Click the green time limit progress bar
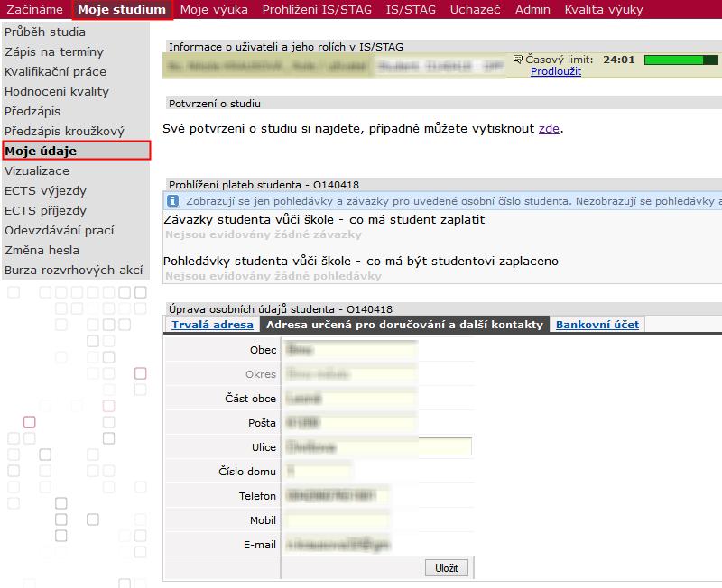 681,60
